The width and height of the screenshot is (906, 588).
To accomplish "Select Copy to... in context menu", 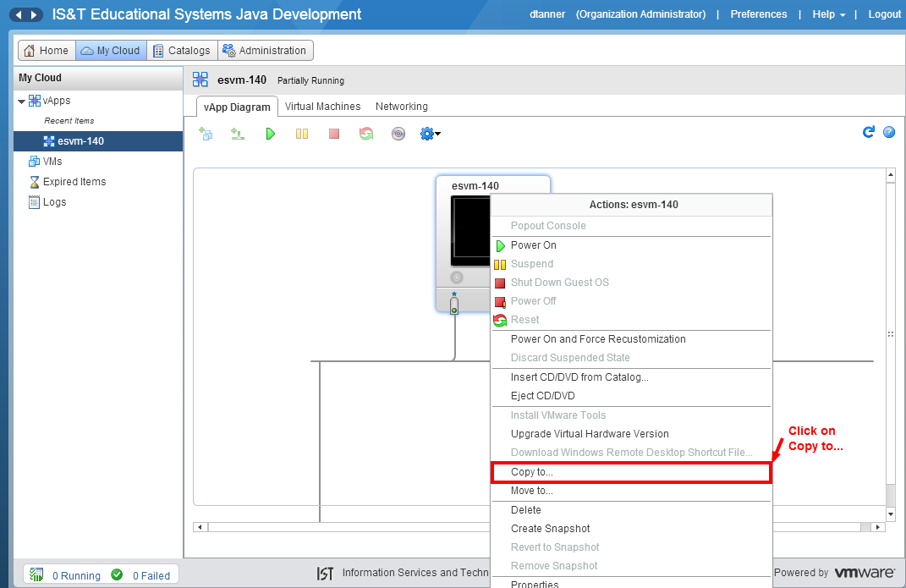I will pyautogui.click(x=532, y=472).
